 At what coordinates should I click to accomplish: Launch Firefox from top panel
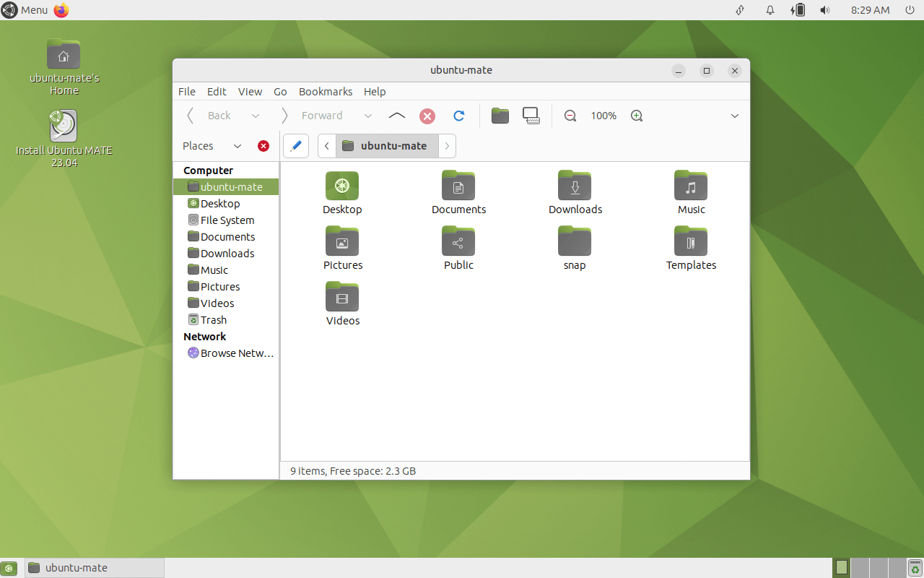(x=61, y=10)
